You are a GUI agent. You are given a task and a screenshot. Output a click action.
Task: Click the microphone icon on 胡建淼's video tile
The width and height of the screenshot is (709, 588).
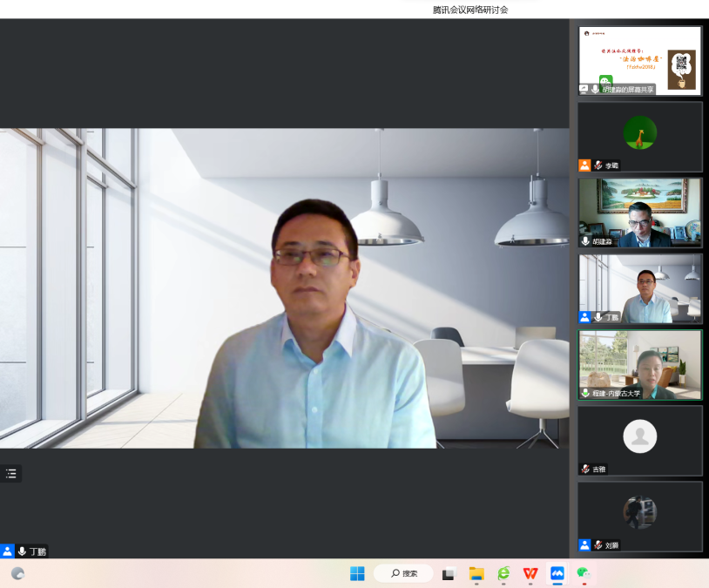[x=585, y=241]
